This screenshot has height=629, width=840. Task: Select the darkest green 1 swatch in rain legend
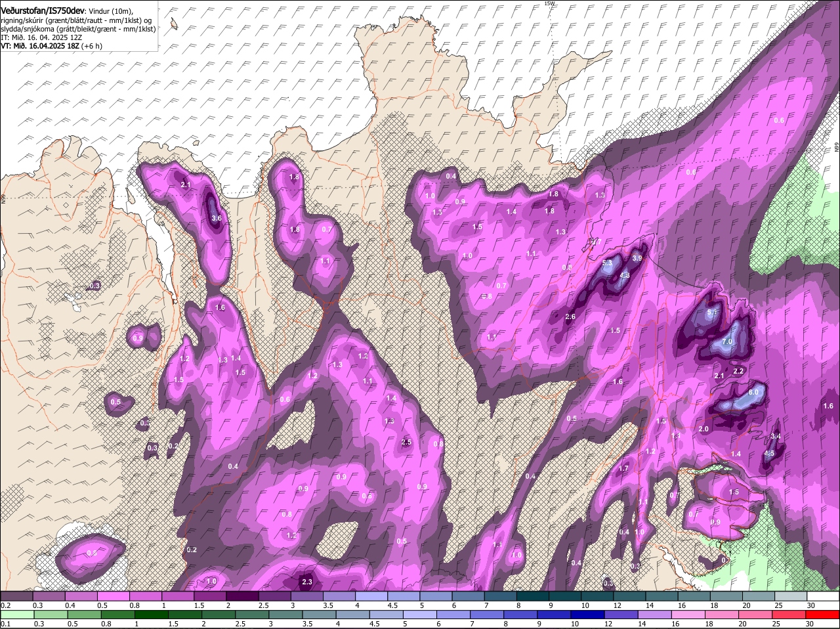coord(152,615)
